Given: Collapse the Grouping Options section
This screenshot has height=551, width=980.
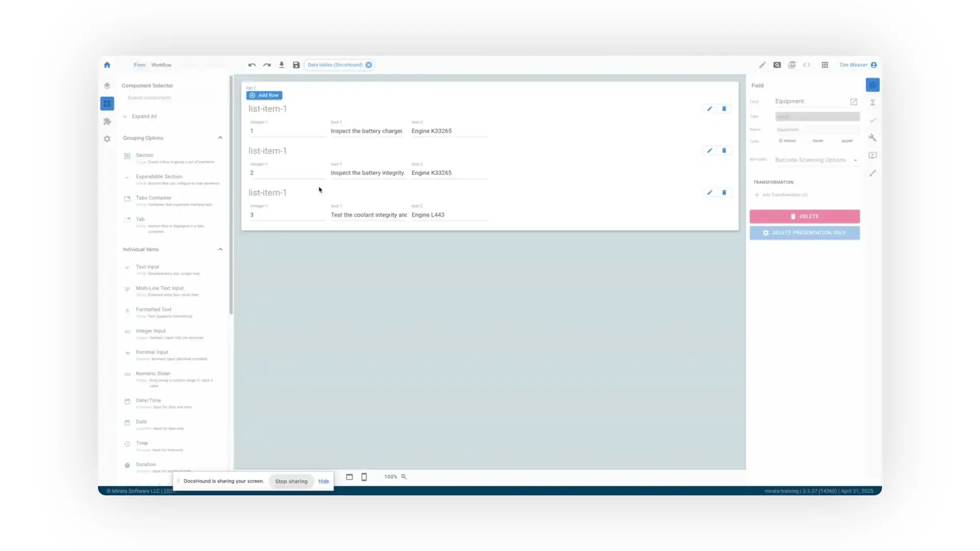Looking at the screenshot, I should pos(220,138).
